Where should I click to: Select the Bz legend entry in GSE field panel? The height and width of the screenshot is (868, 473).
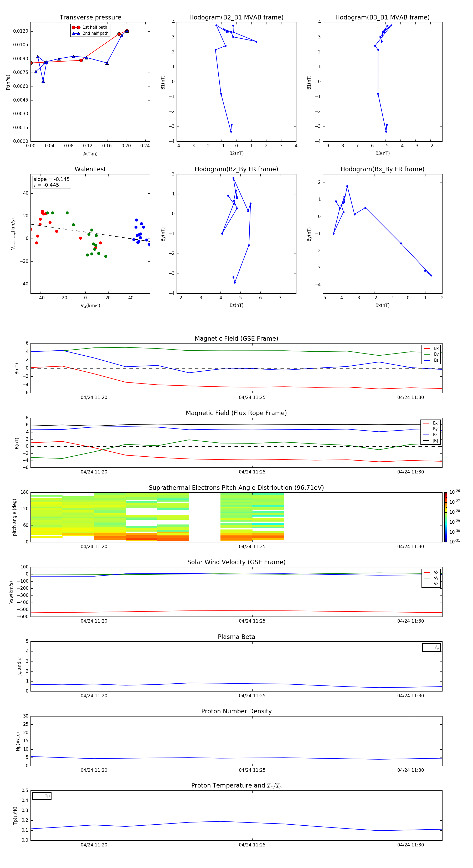tap(431, 360)
